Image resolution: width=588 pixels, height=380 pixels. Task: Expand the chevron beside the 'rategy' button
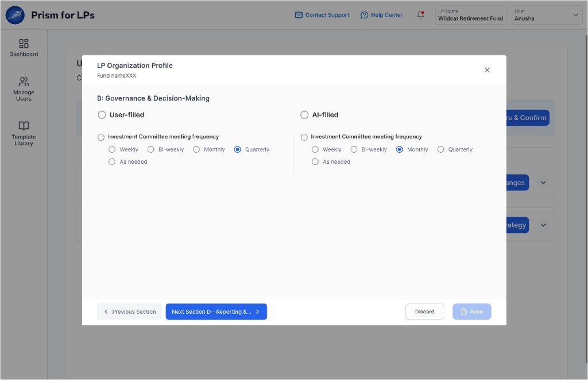(543, 225)
